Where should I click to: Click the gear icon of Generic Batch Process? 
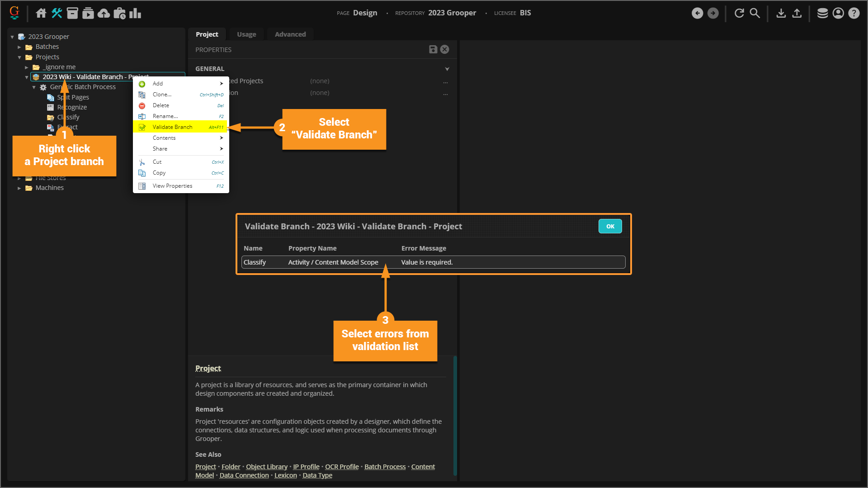tap(43, 87)
